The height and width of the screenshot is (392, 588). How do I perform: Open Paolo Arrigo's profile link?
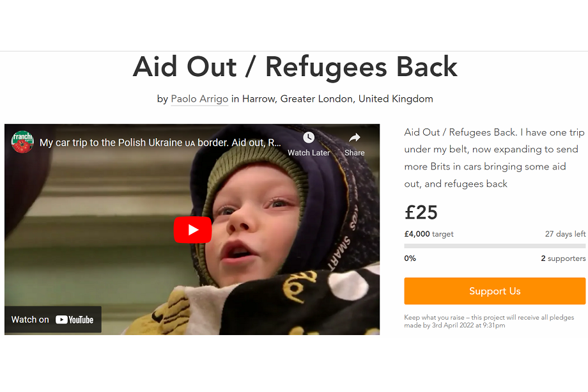pyautogui.click(x=199, y=99)
